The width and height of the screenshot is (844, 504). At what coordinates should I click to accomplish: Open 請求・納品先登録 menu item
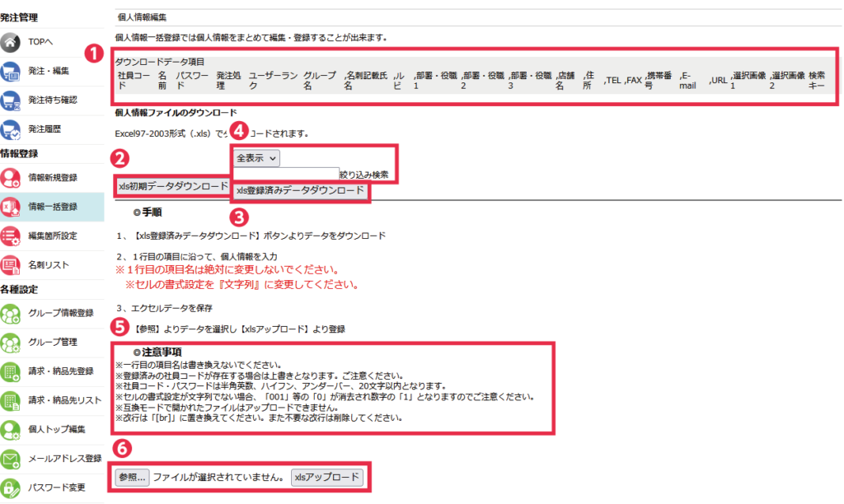pos(61,371)
